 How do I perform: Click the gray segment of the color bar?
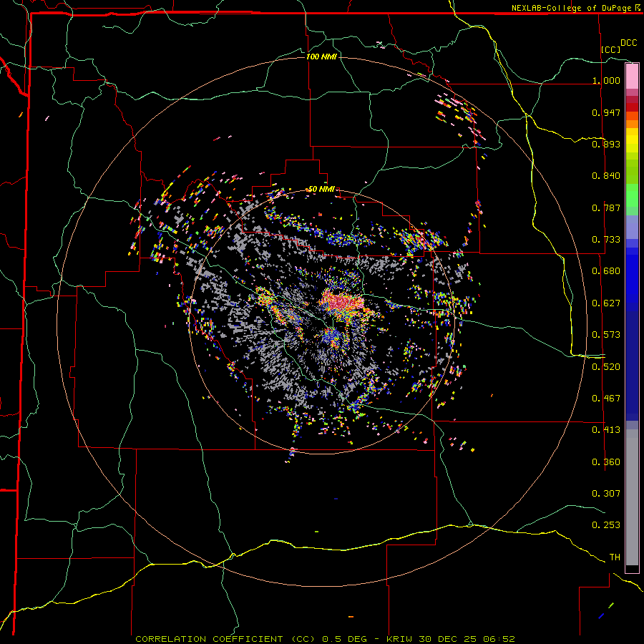(632, 497)
